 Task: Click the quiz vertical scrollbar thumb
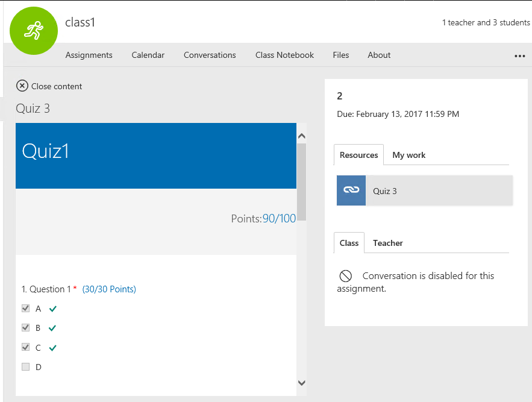click(302, 182)
